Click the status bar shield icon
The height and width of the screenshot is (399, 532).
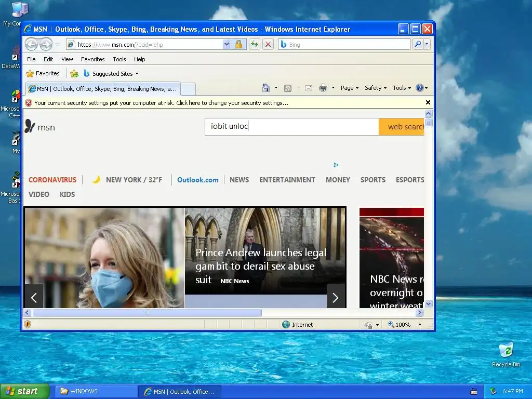pos(28,324)
